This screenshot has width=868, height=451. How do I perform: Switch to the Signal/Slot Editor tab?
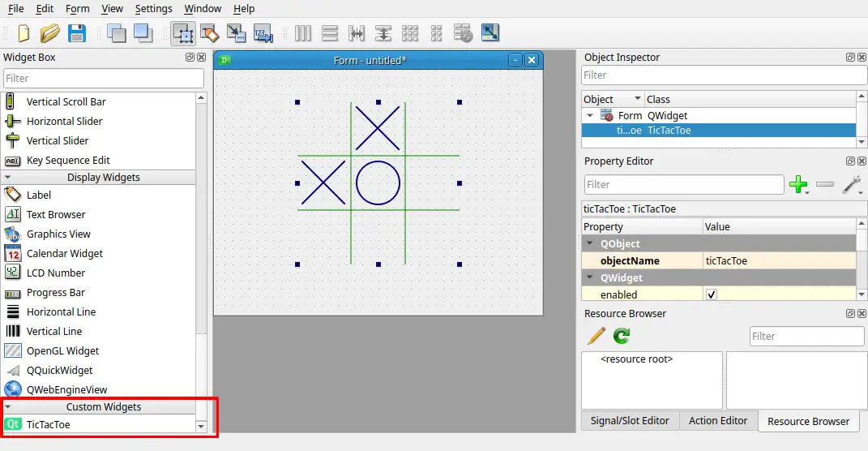click(630, 420)
